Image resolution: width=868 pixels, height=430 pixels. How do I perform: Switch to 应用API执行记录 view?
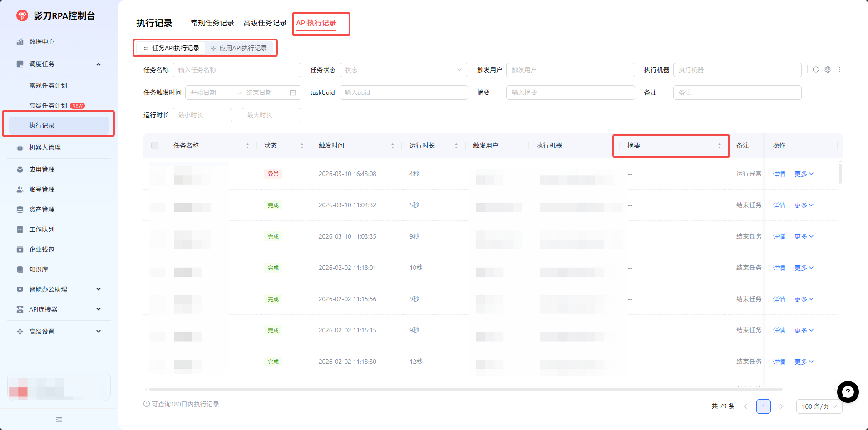pyautogui.click(x=239, y=48)
